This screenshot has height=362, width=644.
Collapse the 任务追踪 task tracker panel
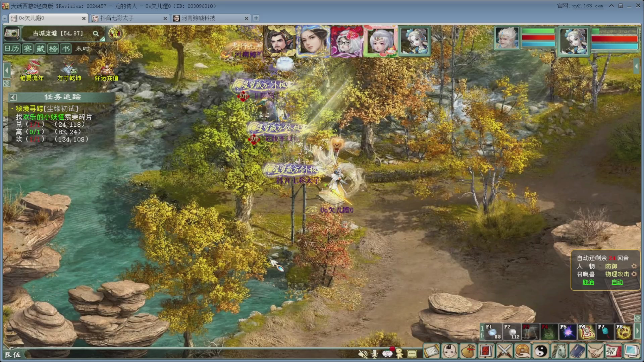[13, 97]
